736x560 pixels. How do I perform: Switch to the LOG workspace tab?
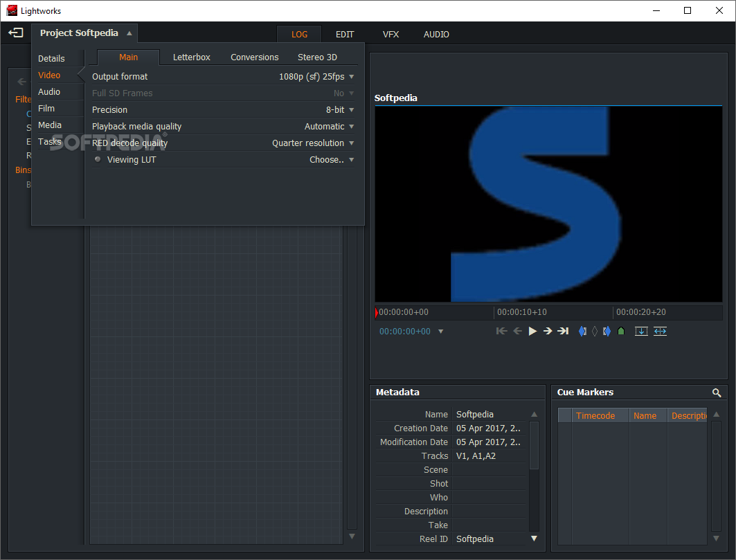tap(299, 35)
